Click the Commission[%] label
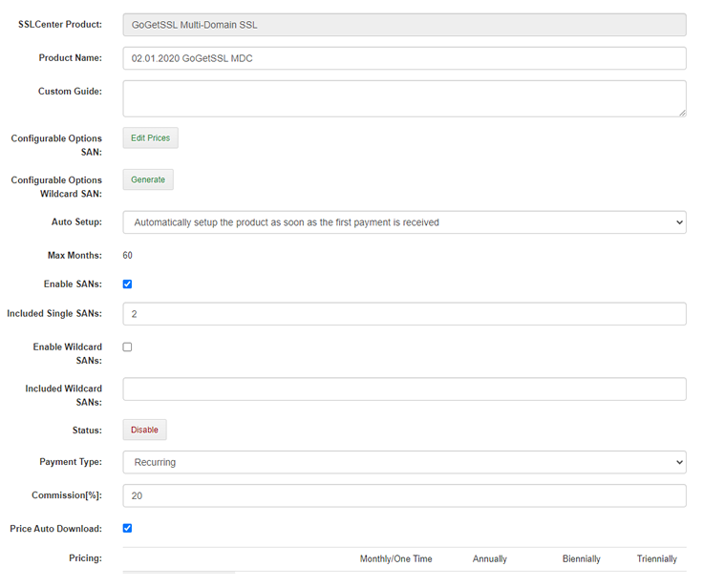703x588 pixels. tap(67, 495)
